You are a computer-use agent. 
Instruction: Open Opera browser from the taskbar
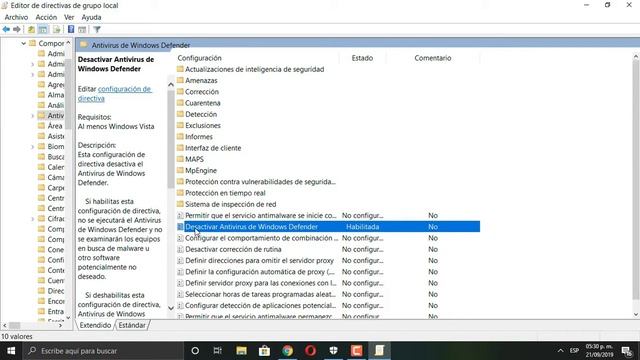coord(311,351)
